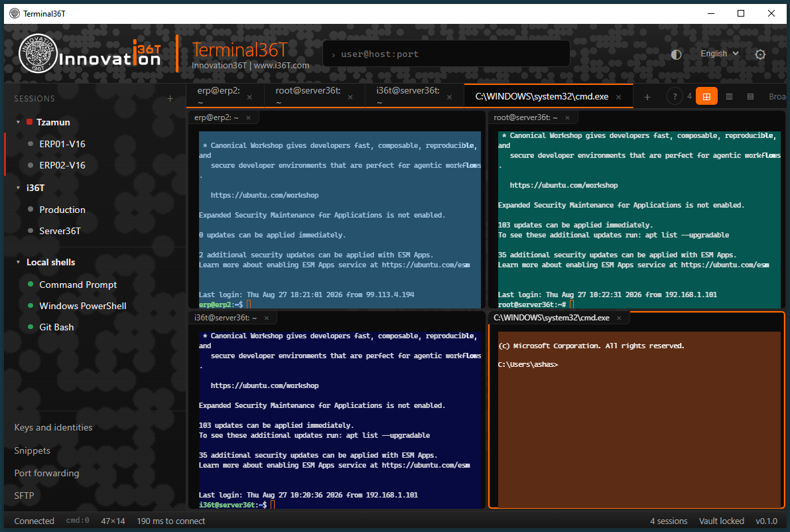Click the 190 ms to connect status
The width and height of the screenshot is (790, 532).
click(170, 521)
